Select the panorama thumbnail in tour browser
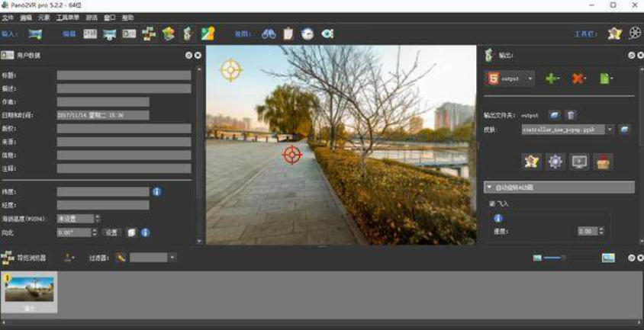Image resolution: width=644 pixels, height=330 pixels. point(30,292)
